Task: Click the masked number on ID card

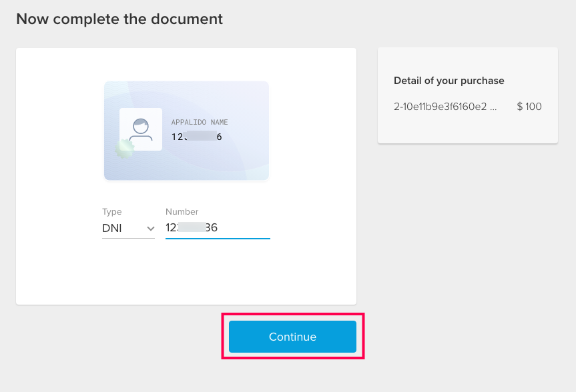Action: [196, 137]
